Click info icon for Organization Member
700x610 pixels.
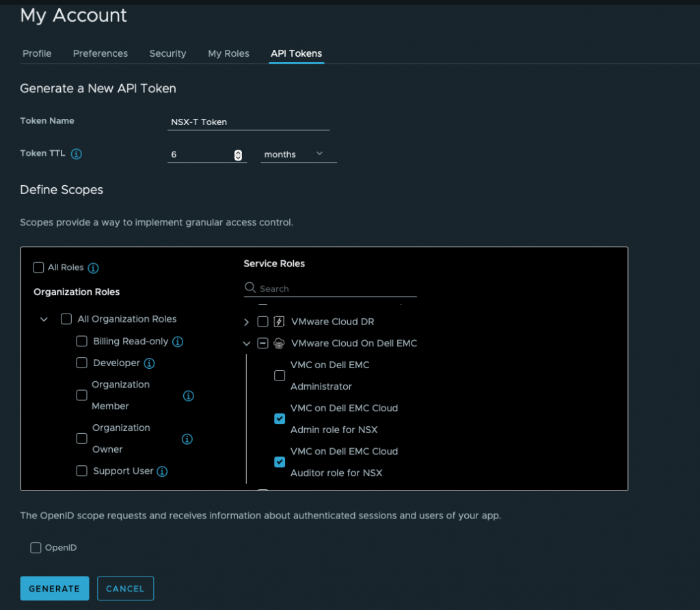click(x=189, y=396)
